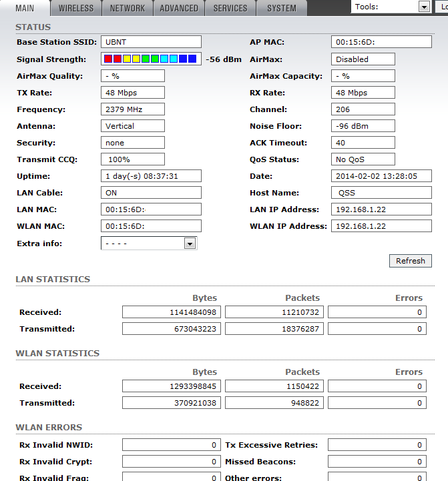
Task: Click the Rx Invalid NWID value field
Action: tap(172, 444)
